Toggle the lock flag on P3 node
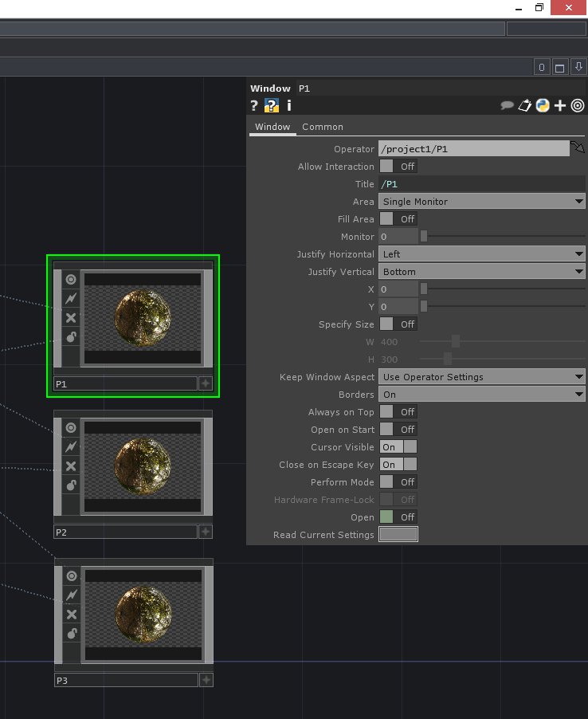This screenshot has height=719, width=588. point(71,634)
